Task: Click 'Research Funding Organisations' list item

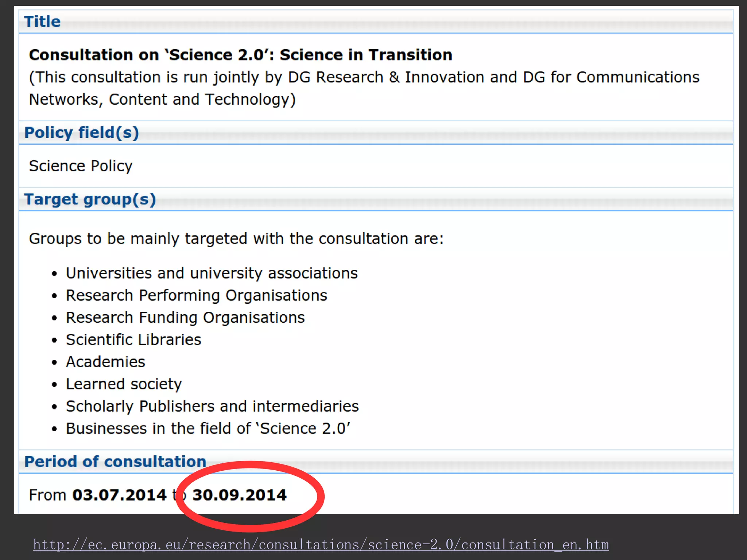Action: (x=185, y=318)
